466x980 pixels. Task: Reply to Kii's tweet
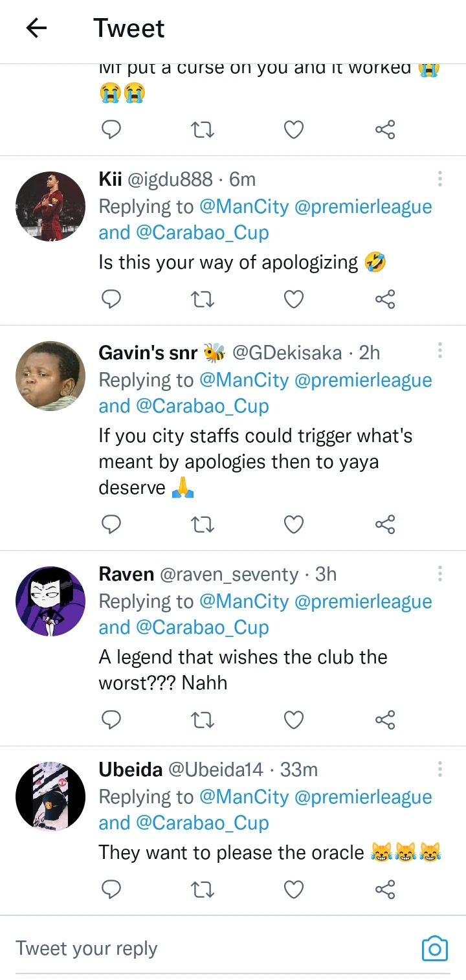[112, 299]
